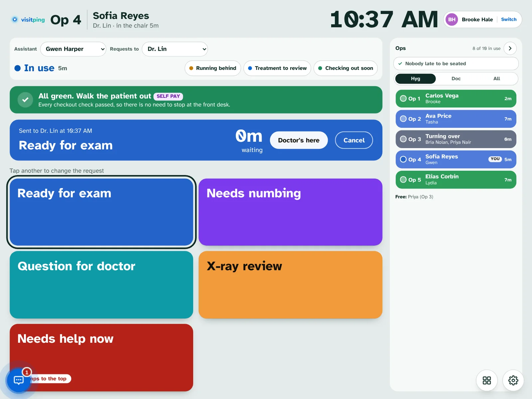Click the Op 2 status circle

(403, 119)
